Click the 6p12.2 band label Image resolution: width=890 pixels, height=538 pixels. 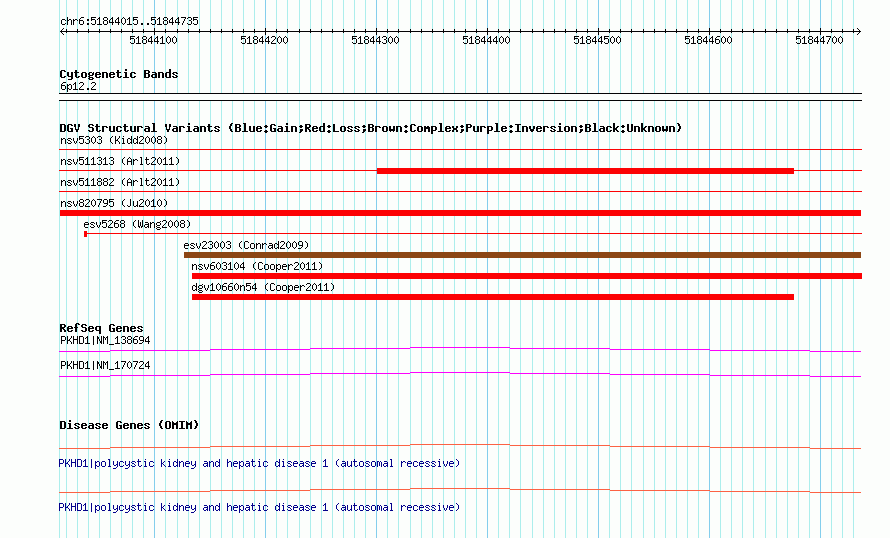coord(78,87)
